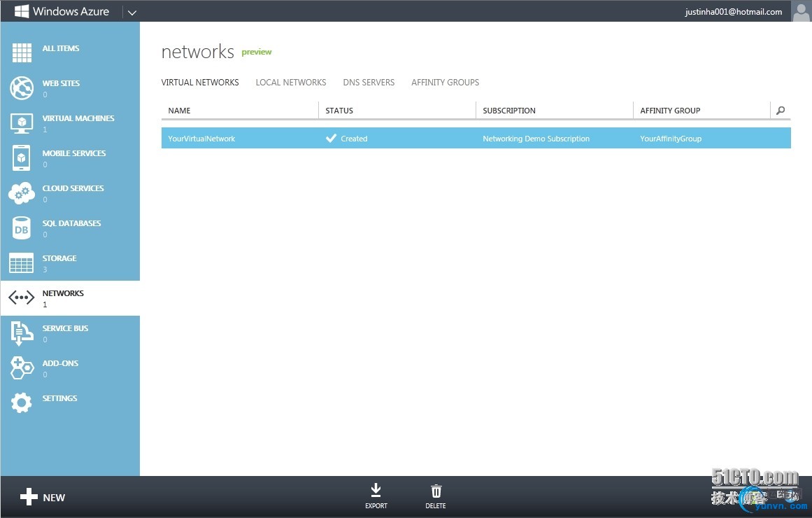Click the SQL DATABASES sidebar label
The image size is (812, 518).
(x=71, y=223)
